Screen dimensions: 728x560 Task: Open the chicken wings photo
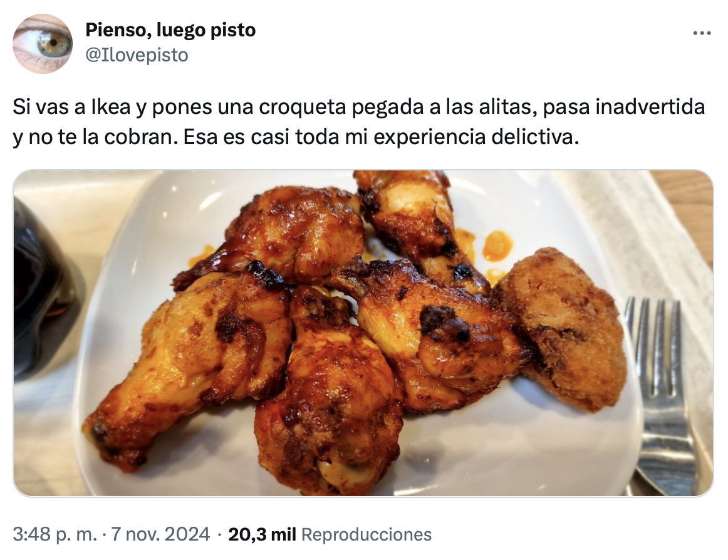(x=363, y=333)
